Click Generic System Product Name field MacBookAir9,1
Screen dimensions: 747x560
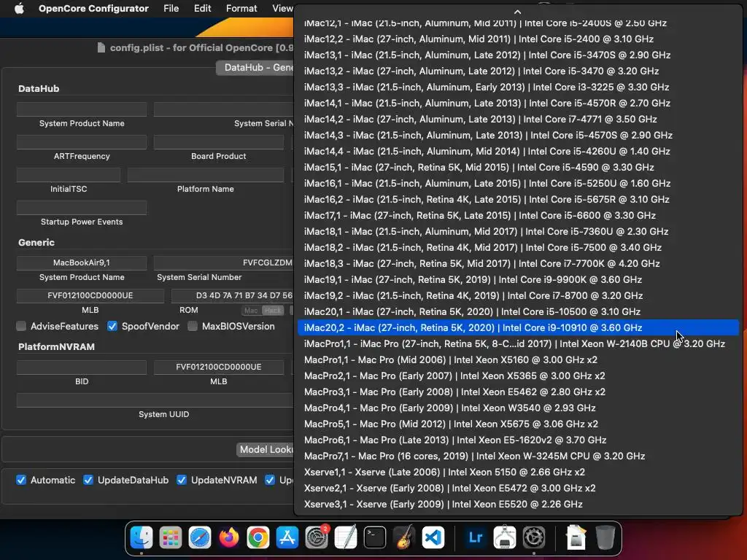[x=82, y=262]
